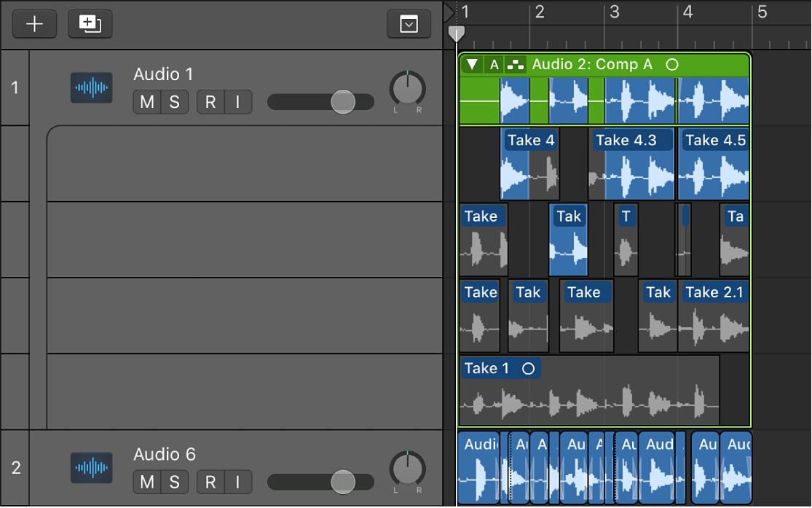Mute the Audio 1 track
Viewport: 812px width, 508px height.
click(x=146, y=102)
